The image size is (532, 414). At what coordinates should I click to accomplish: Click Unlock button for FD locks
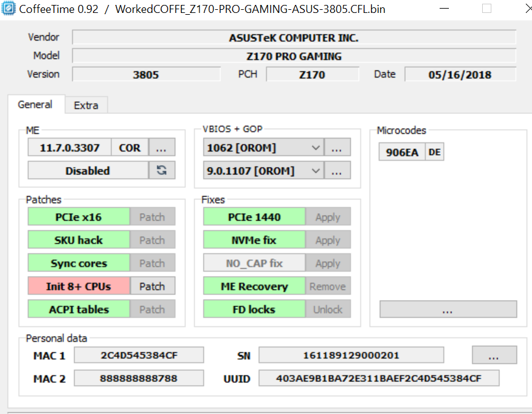(x=328, y=309)
